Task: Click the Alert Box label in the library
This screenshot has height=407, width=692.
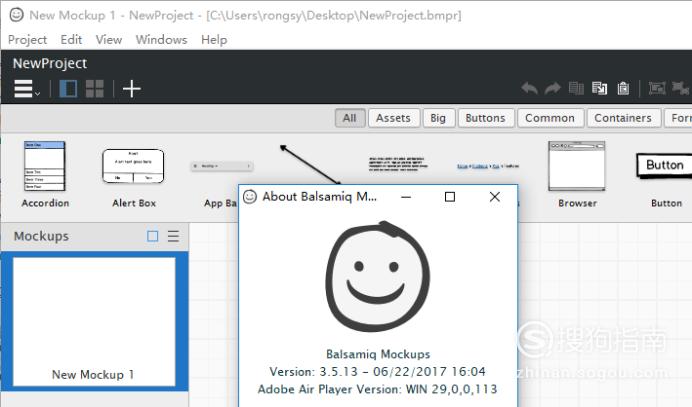Action: coord(134,203)
